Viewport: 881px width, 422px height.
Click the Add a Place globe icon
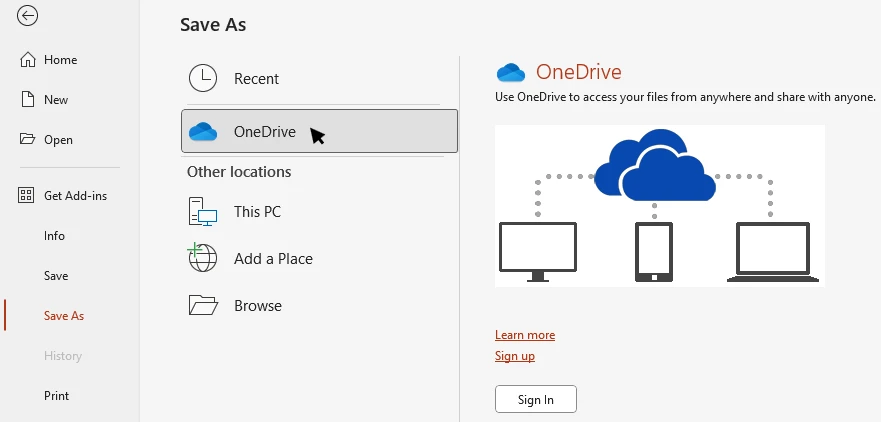pos(202,258)
